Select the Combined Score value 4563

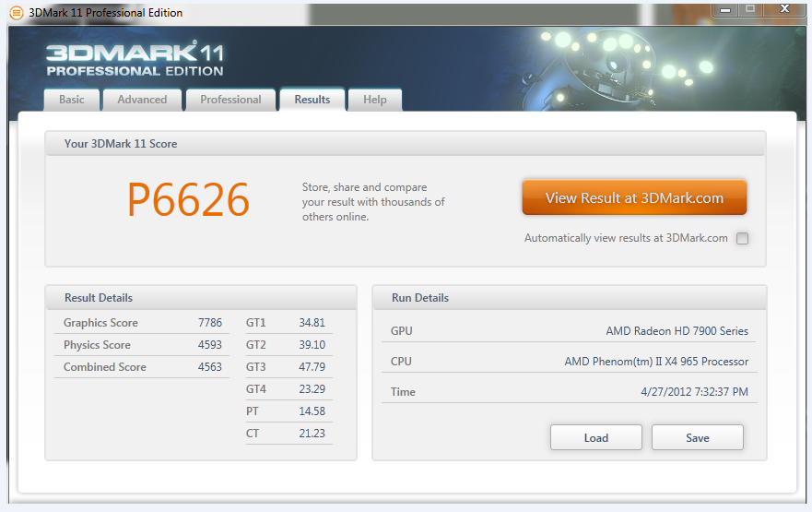coord(210,367)
